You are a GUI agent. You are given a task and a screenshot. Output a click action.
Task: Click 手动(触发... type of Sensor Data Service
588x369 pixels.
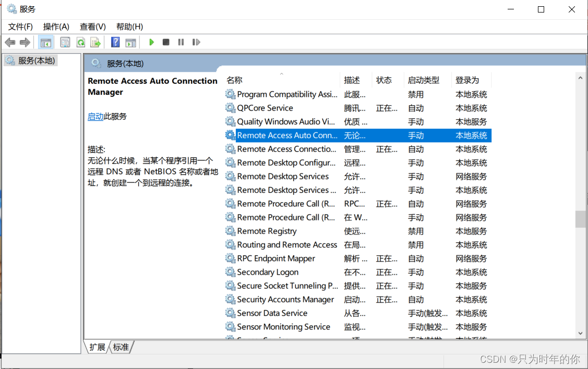[x=427, y=313]
